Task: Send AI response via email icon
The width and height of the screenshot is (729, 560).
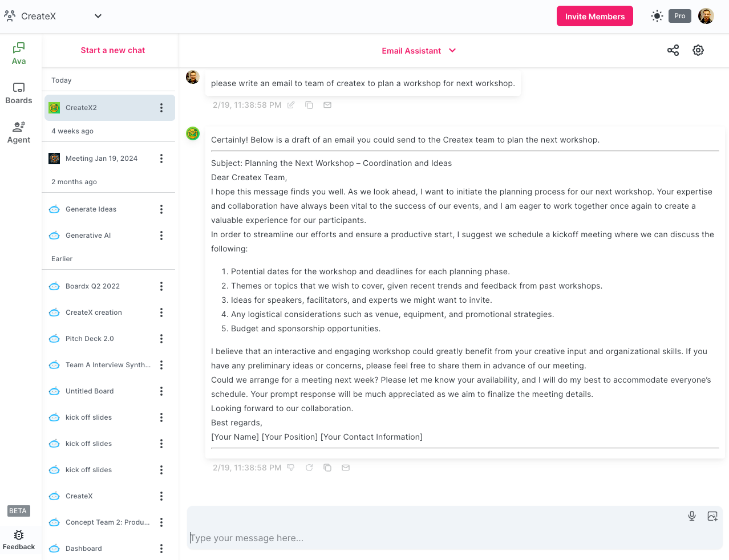Action: pos(346,468)
